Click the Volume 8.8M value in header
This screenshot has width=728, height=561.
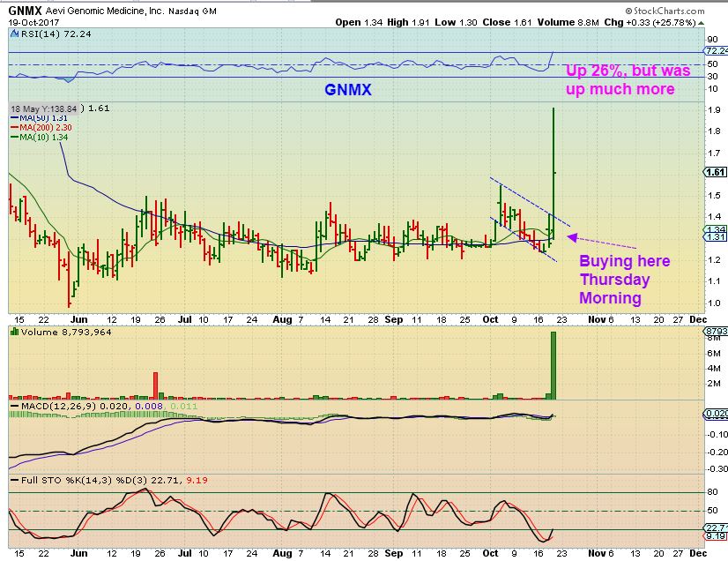[568, 22]
